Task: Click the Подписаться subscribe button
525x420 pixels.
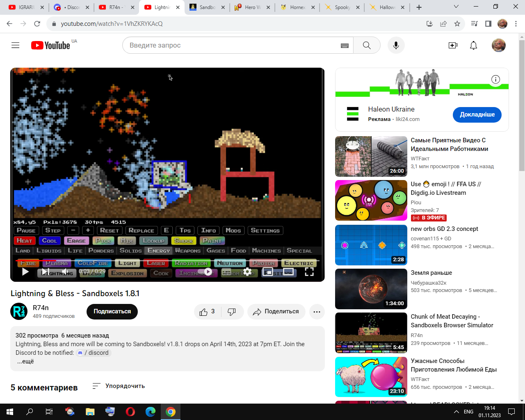Action: [x=112, y=312]
